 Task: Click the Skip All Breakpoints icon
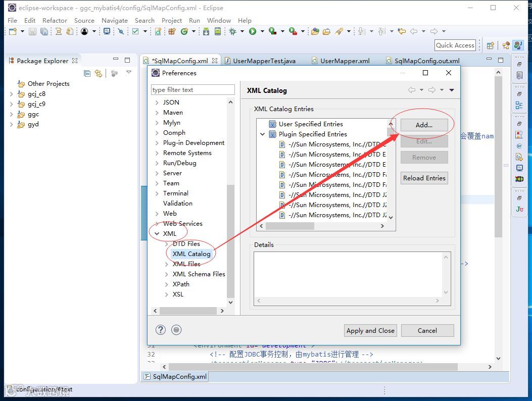point(121,31)
